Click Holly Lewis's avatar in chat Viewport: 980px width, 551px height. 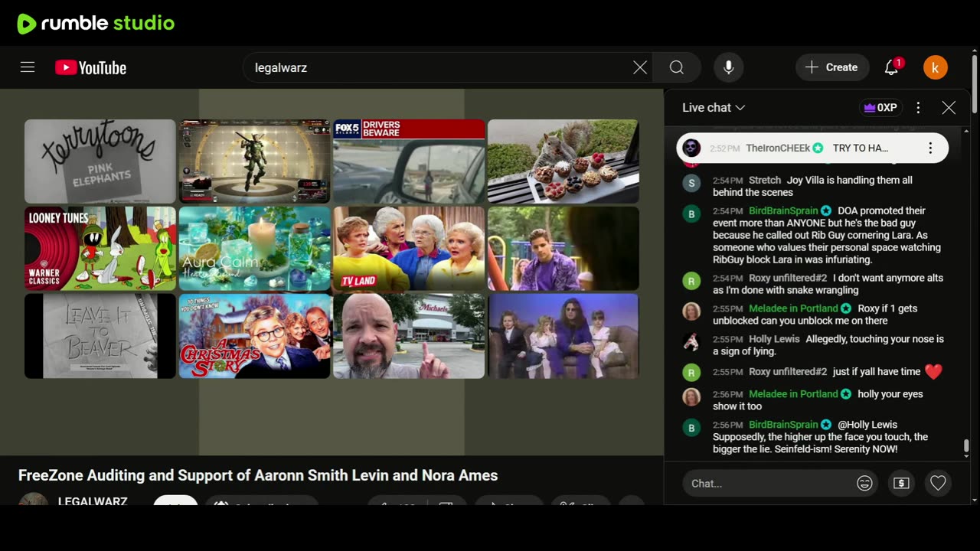tap(691, 342)
